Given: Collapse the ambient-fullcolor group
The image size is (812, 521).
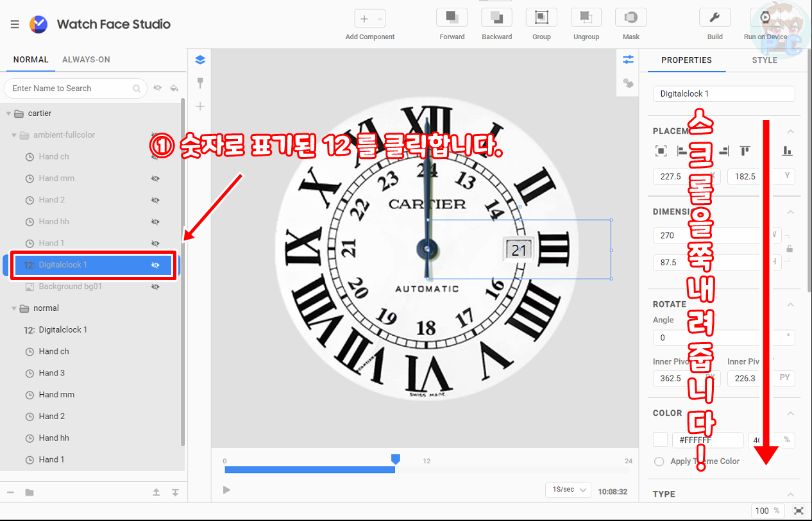Looking at the screenshot, I should [14, 135].
